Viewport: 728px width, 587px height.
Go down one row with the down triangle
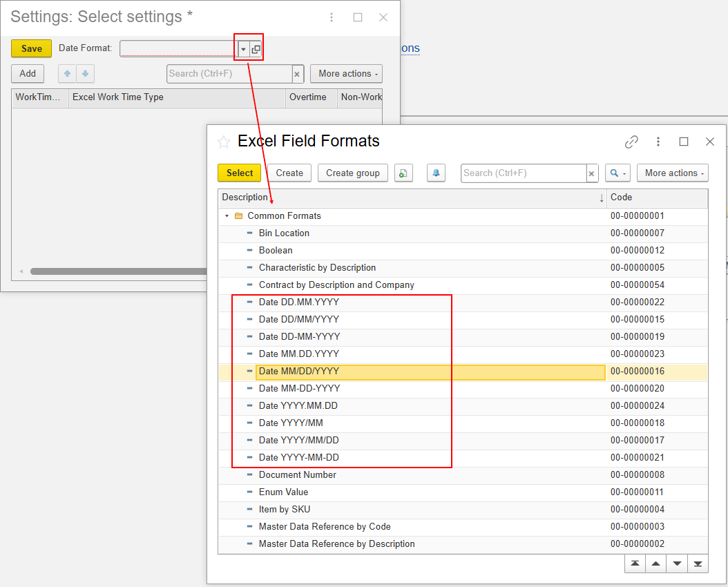tap(677, 564)
